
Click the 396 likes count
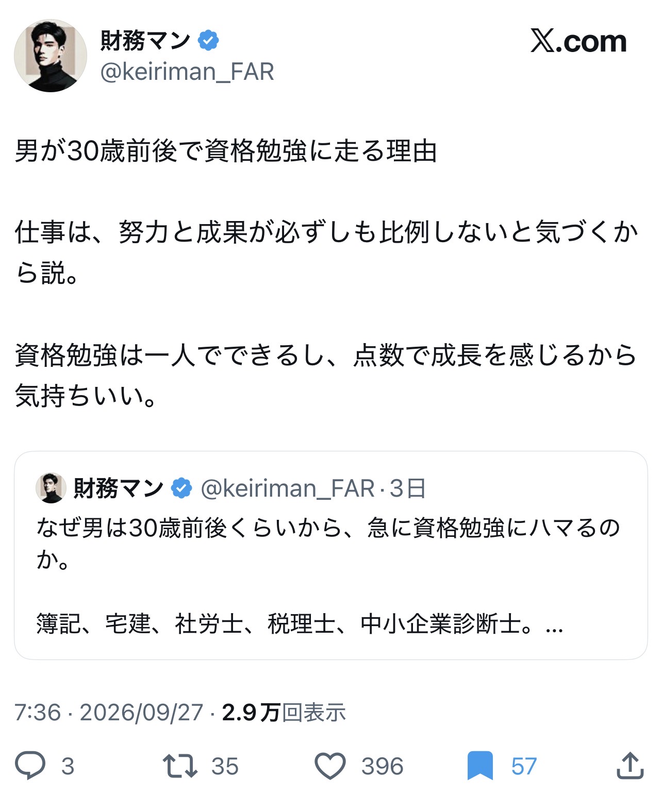[382, 766]
